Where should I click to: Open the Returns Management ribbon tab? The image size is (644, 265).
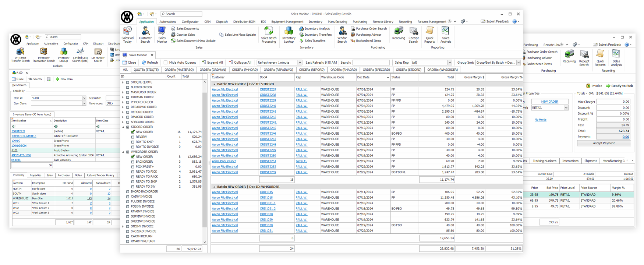(x=432, y=22)
